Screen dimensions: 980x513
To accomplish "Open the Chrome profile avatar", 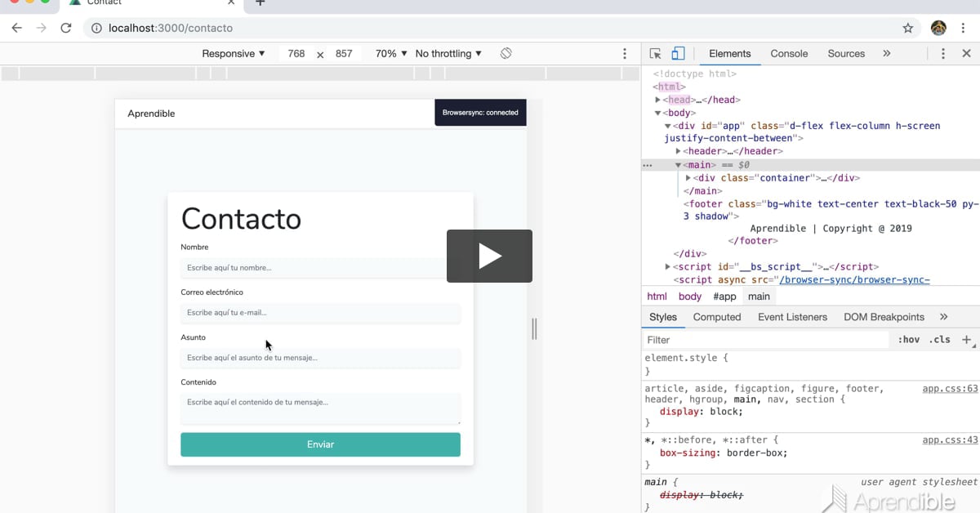I will tap(938, 28).
